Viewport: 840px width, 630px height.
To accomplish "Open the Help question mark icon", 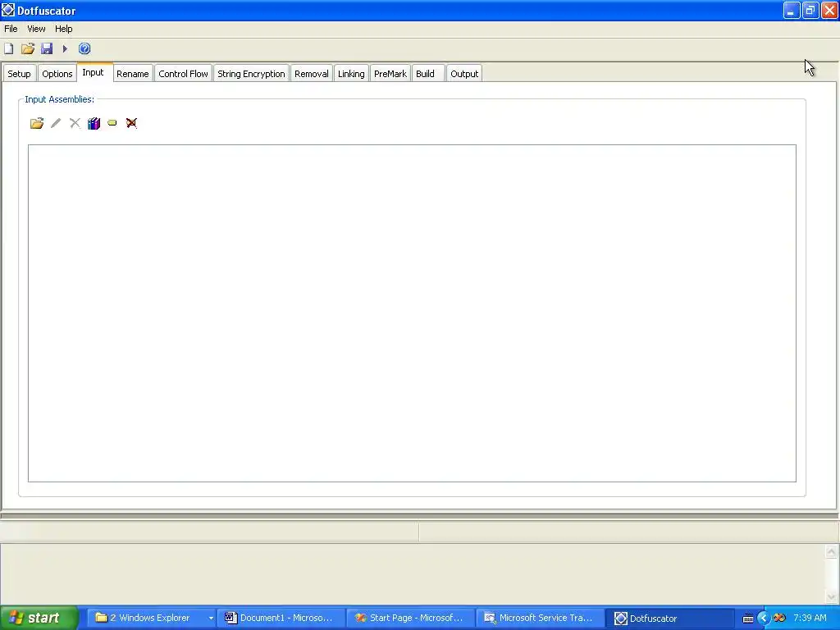I will coord(84,48).
